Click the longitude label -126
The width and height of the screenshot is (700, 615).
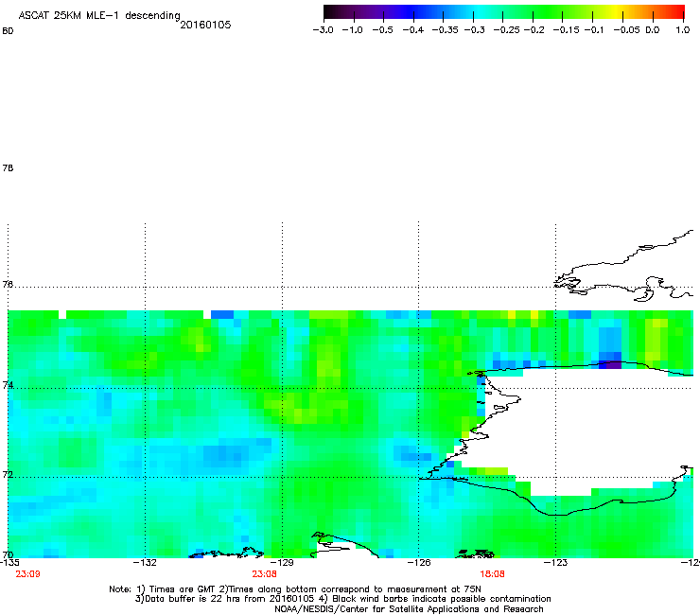(x=419, y=562)
